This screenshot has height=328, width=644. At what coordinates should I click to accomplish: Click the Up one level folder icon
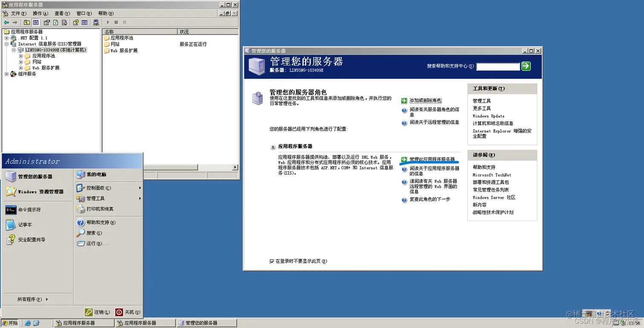tap(26, 23)
